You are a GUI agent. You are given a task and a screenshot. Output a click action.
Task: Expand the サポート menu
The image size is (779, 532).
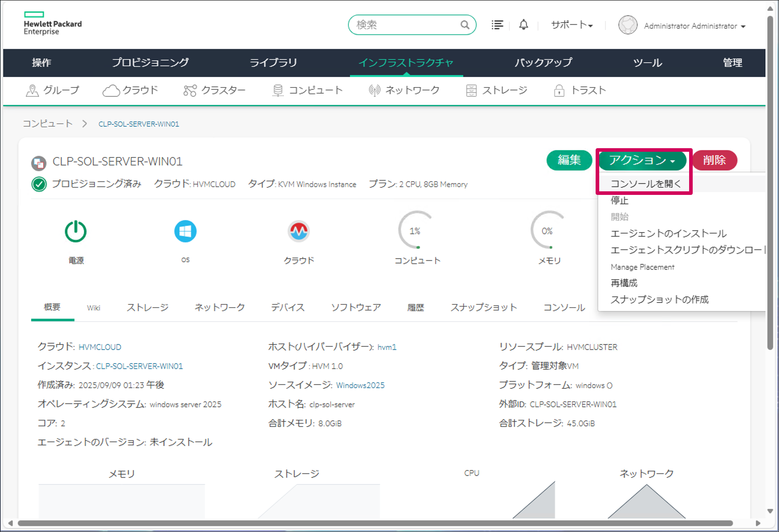pos(571,24)
